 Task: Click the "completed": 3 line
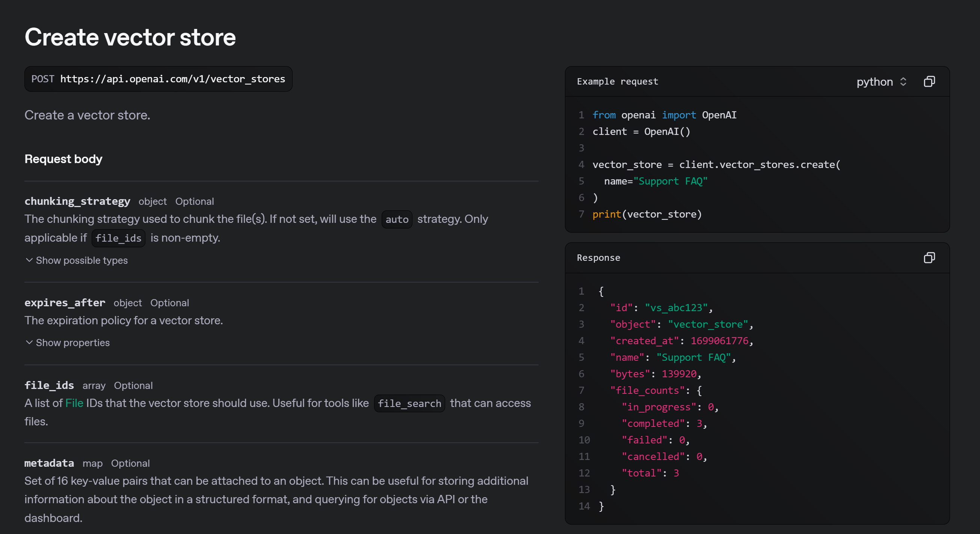[x=664, y=423]
